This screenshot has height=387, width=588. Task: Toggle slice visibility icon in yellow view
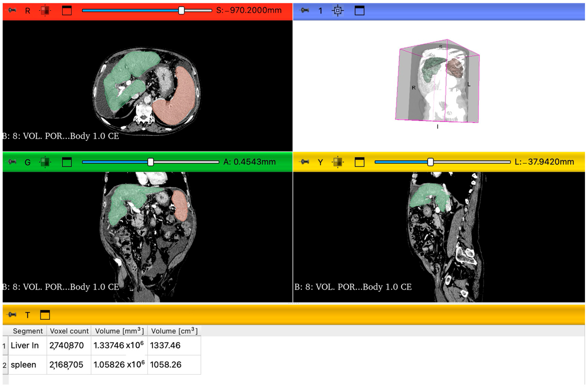pos(338,162)
